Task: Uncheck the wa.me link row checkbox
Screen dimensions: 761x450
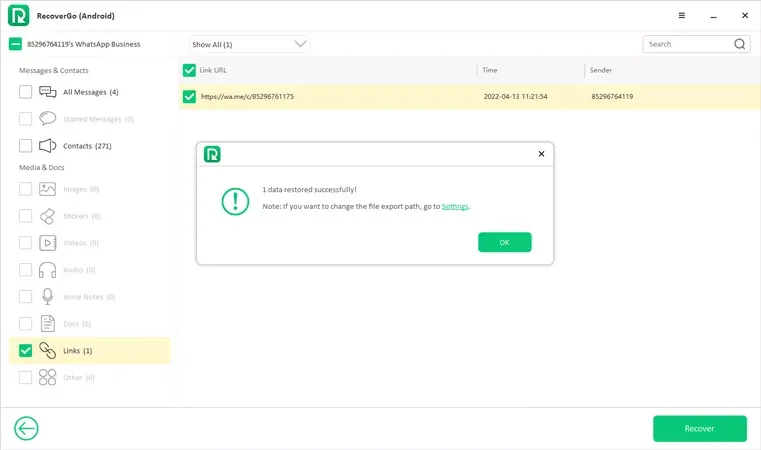Action: pos(189,97)
